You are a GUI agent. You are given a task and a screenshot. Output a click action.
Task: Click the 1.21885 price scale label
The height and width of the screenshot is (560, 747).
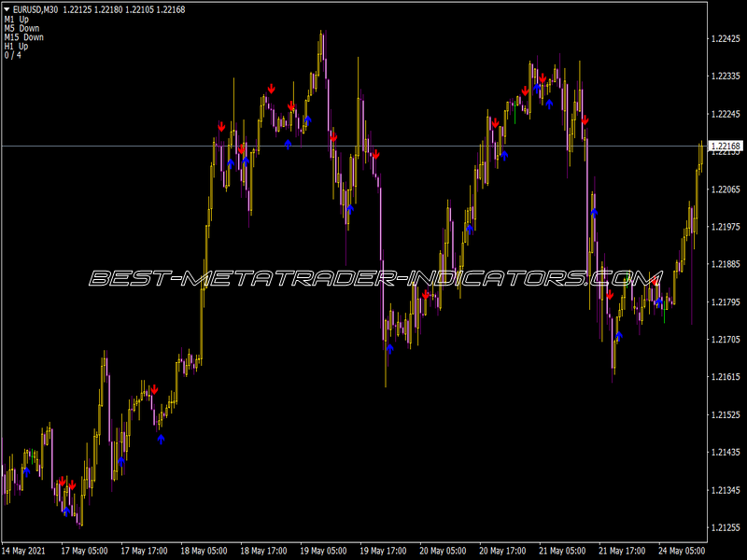(726, 264)
